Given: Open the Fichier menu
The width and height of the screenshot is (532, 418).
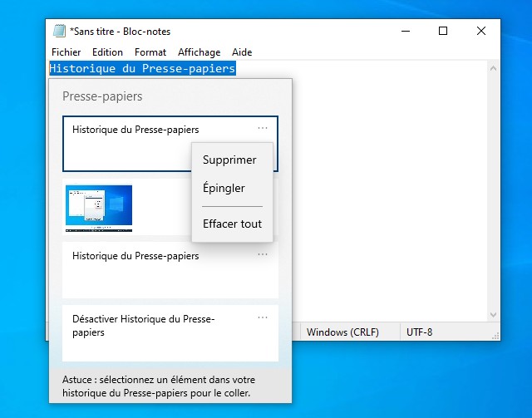Looking at the screenshot, I should point(66,52).
